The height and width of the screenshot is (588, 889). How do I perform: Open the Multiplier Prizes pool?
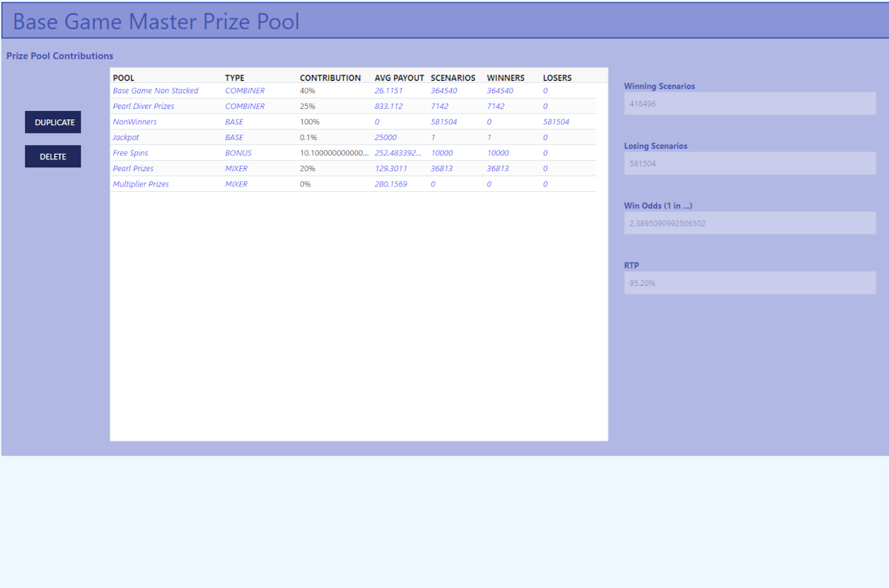click(141, 184)
